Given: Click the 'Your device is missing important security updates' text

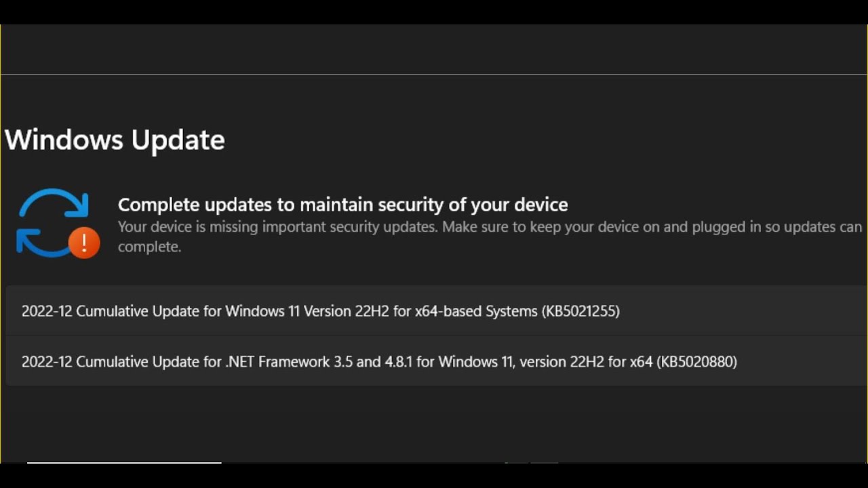Looking at the screenshot, I should [277, 227].
